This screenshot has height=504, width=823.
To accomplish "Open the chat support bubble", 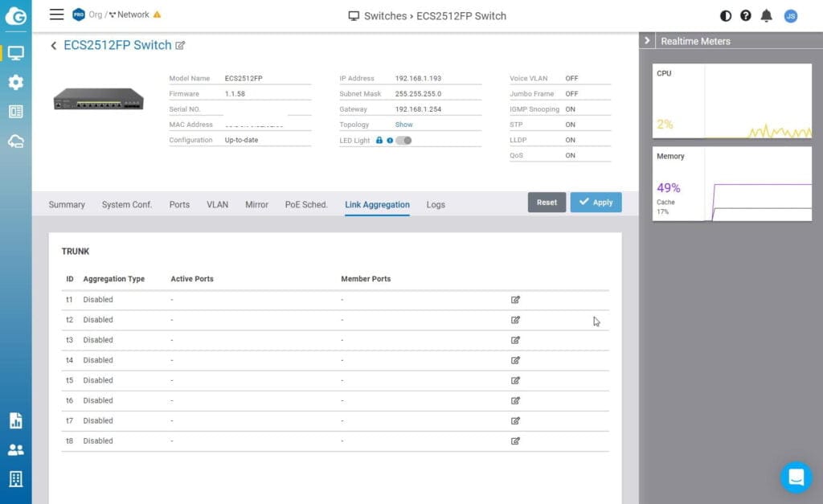I will [x=796, y=477].
